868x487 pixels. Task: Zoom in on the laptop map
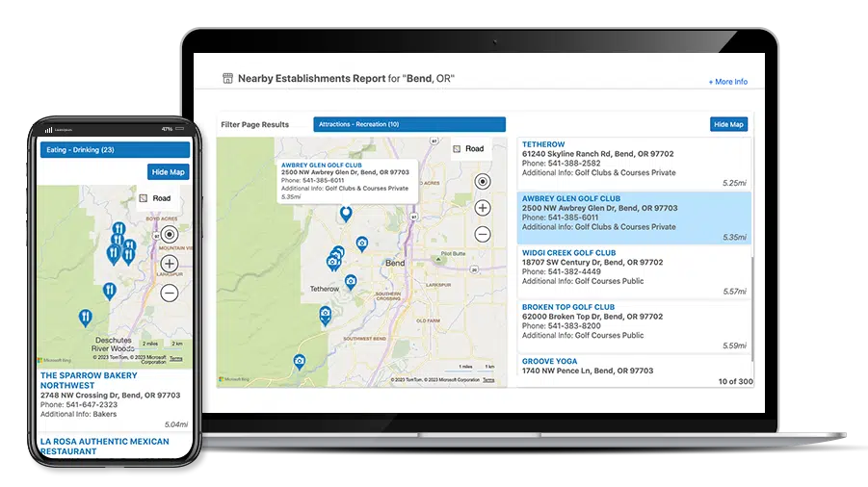(482, 208)
